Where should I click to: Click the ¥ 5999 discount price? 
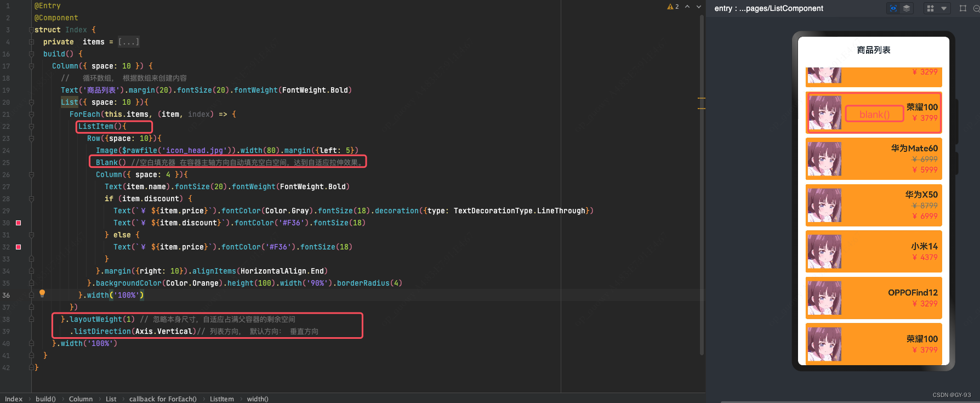point(925,169)
